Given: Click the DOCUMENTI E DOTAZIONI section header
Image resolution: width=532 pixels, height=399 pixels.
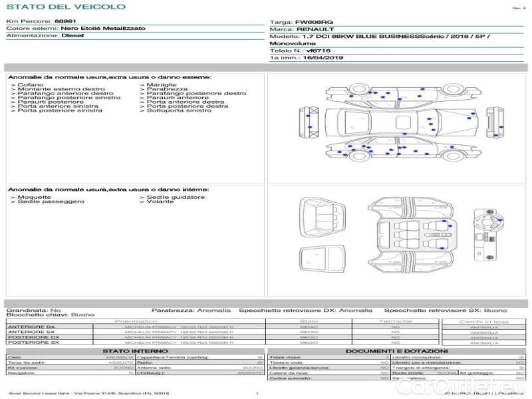Looking at the screenshot, I should 396,351.
